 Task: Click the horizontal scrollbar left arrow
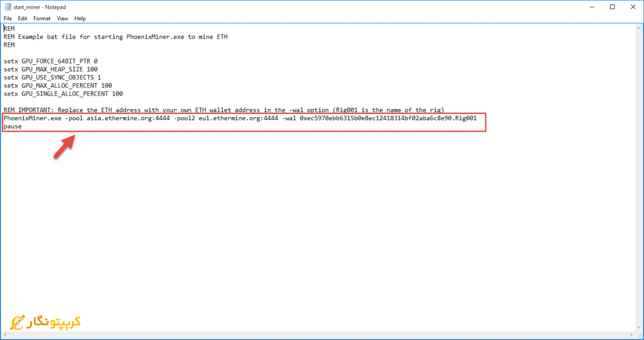(x=4, y=335)
